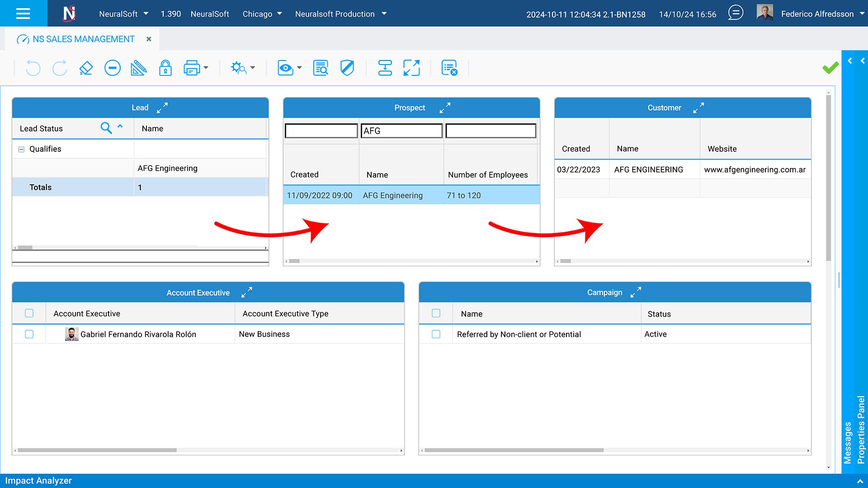Click the search magnifier in Lead Status
The height and width of the screenshot is (488, 868).
(x=106, y=128)
